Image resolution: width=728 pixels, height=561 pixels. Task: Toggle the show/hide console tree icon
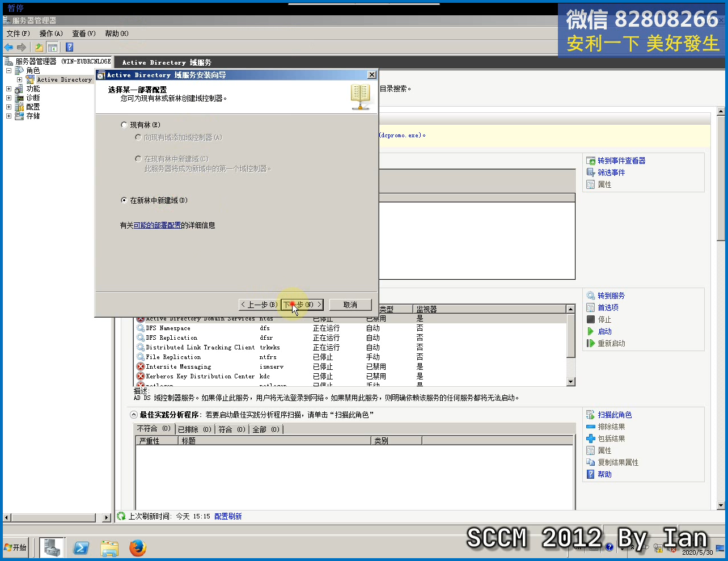(53, 47)
